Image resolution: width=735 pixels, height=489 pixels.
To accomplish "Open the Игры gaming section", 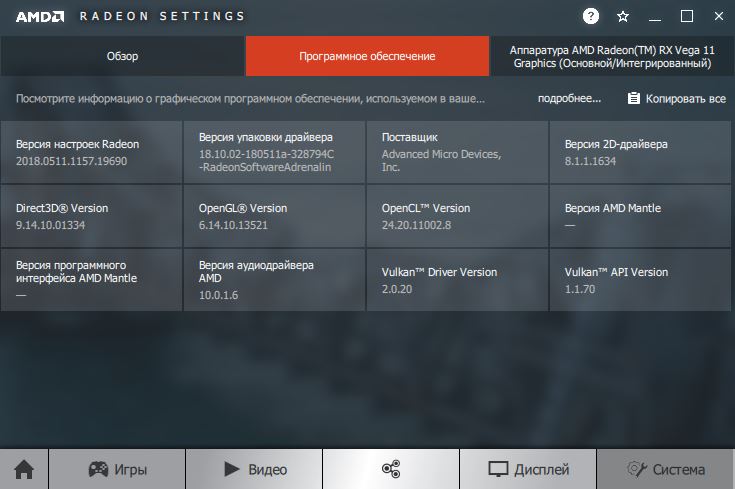I will tap(117, 469).
